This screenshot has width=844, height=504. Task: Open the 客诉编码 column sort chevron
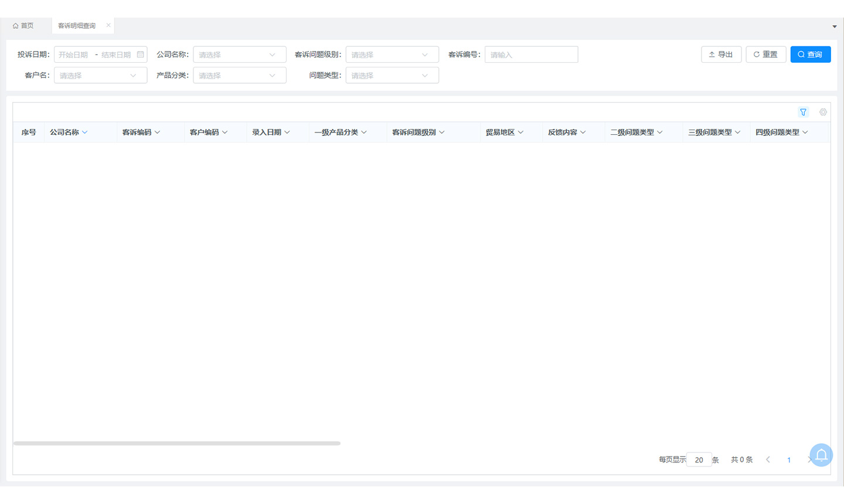157,132
